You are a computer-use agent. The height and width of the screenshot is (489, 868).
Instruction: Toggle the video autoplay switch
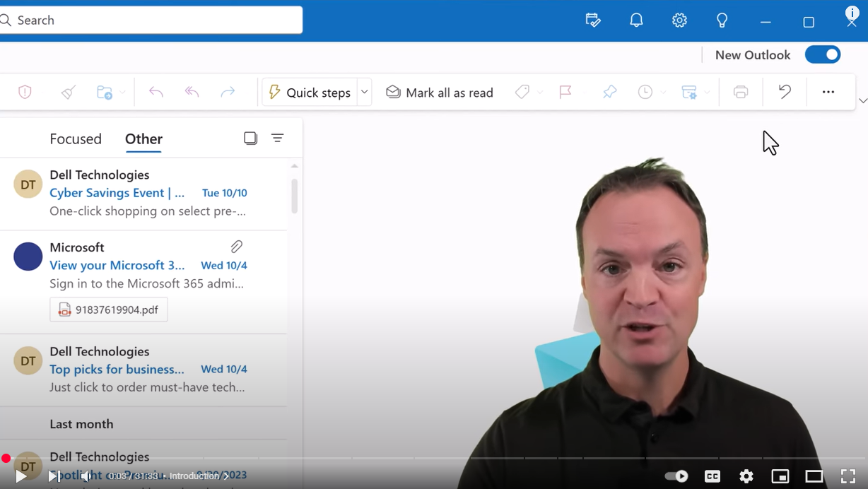(676, 476)
